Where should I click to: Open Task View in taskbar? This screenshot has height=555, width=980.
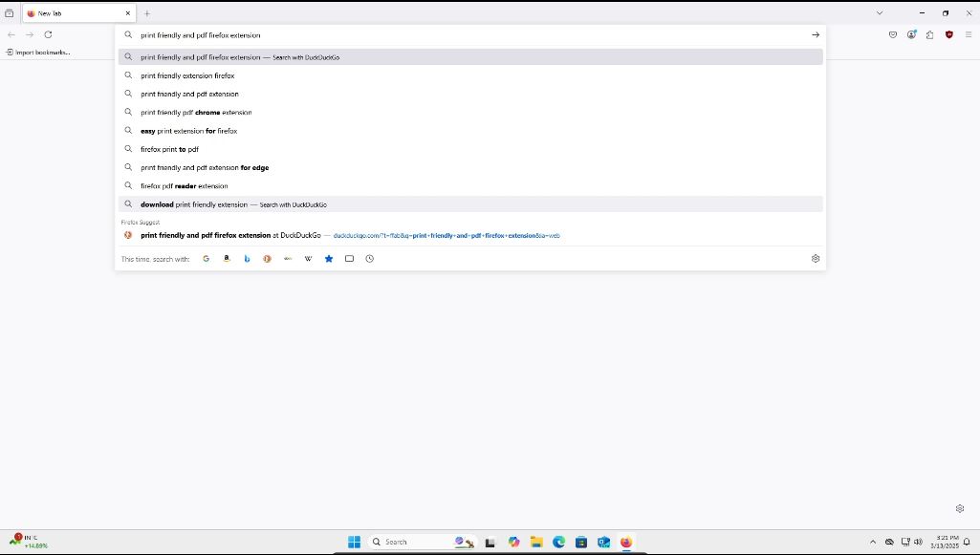pos(490,542)
